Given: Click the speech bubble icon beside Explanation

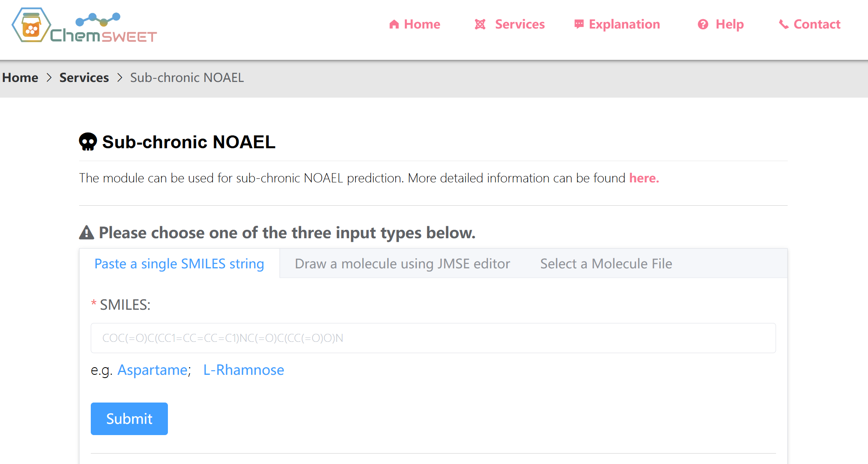Looking at the screenshot, I should [x=579, y=25].
